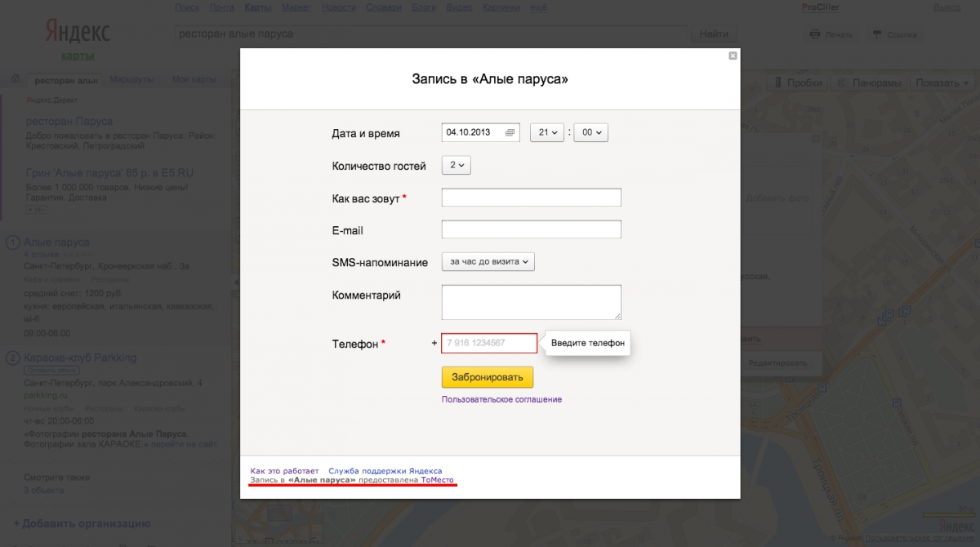The width and height of the screenshot is (980, 547).
Task: Switch to the Маршруты tab
Action: coord(131,79)
